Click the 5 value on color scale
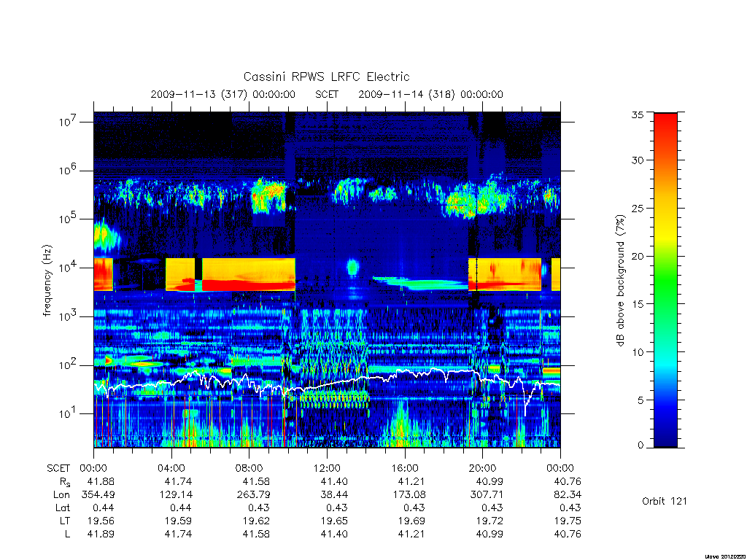The height and width of the screenshot is (560, 747). click(640, 400)
